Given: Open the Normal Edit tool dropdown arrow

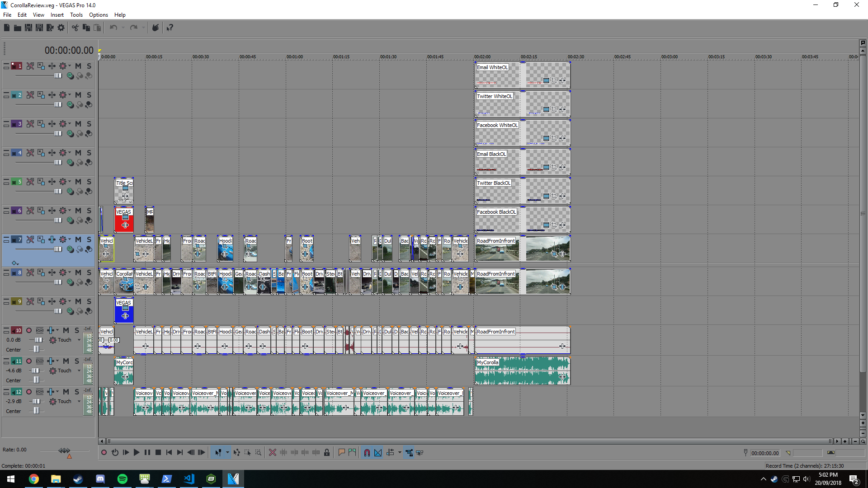Looking at the screenshot, I should pos(227,452).
